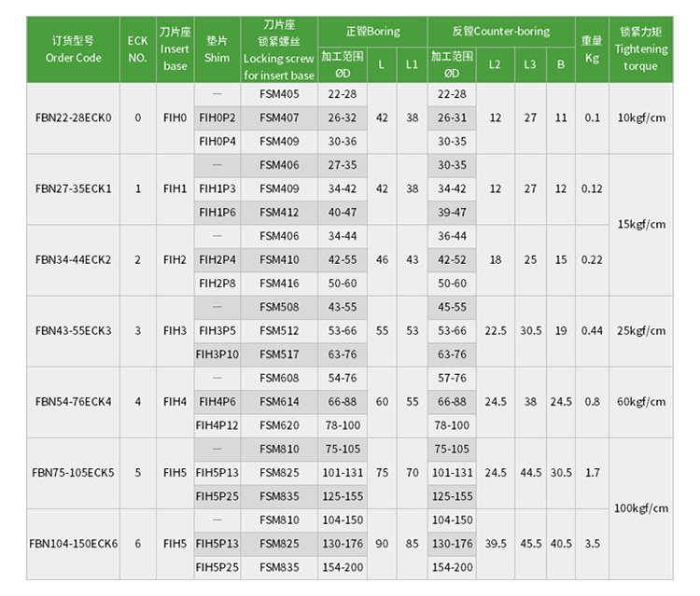Click the 3.5 weight cell

point(592,544)
